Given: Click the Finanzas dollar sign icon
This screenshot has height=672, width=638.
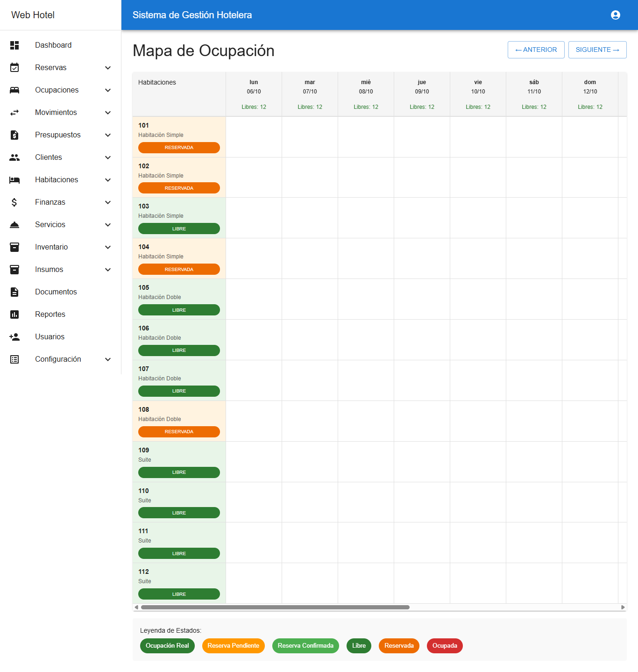Looking at the screenshot, I should [14, 202].
